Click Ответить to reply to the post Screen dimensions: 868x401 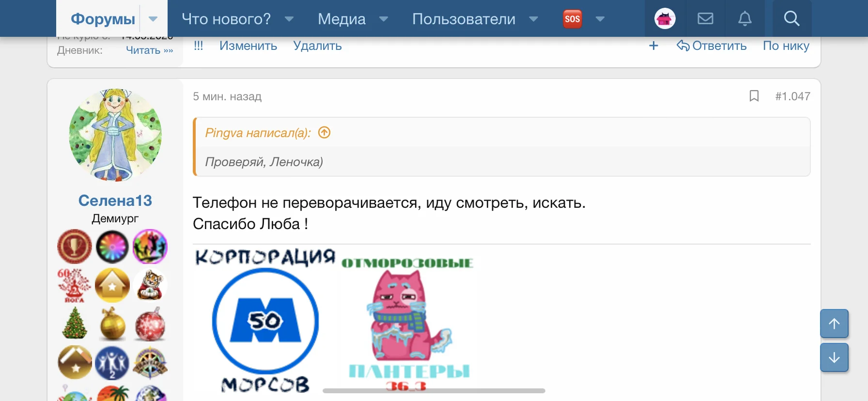[x=712, y=46]
